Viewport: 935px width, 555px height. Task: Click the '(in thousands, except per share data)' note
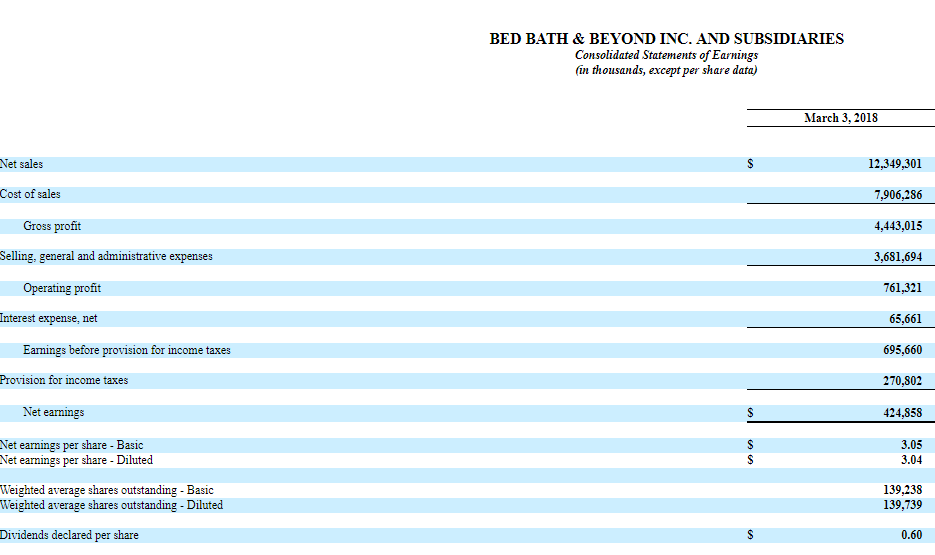click(666, 70)
